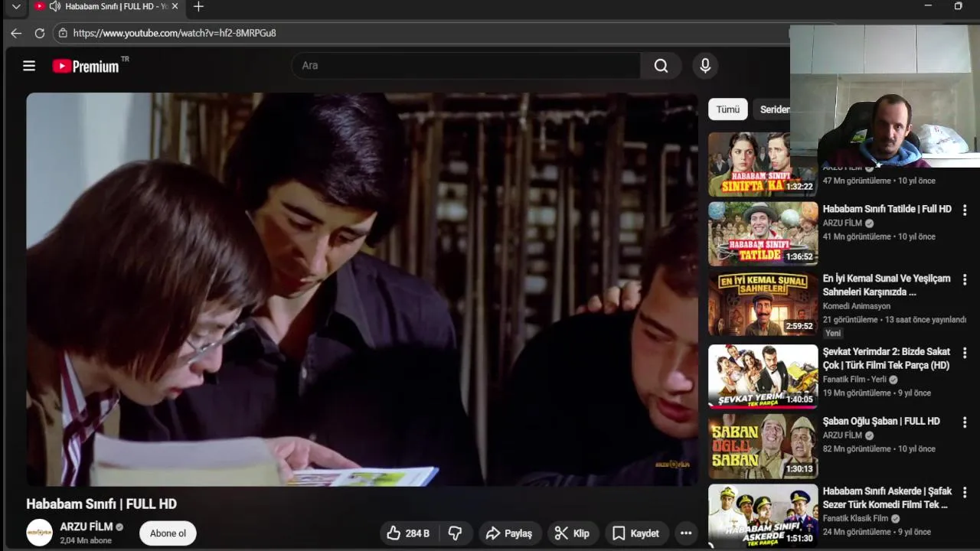This screenshot has height=551, width=980.
Task: Start voice search with microphone icon
Action: (705, 66)
